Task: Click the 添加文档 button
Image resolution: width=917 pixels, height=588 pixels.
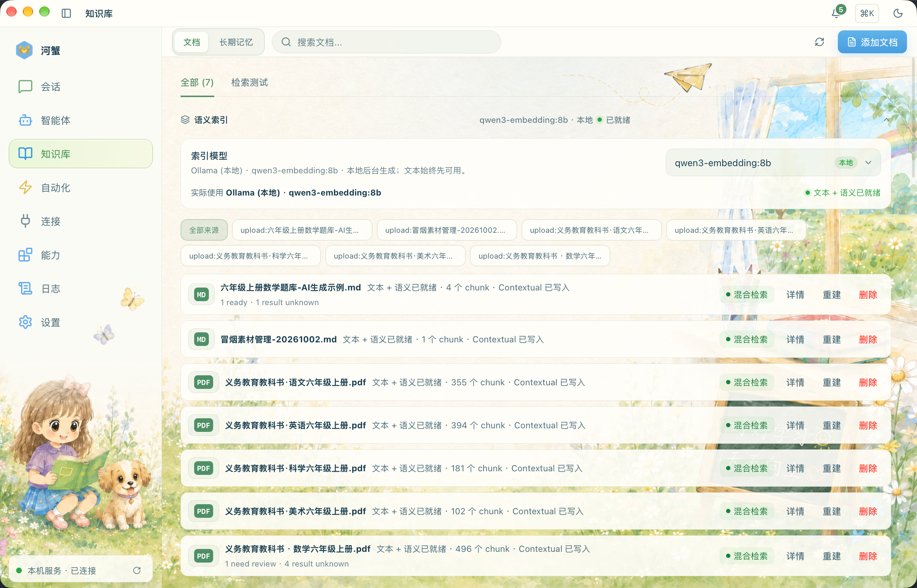Action: click(872, 42)
